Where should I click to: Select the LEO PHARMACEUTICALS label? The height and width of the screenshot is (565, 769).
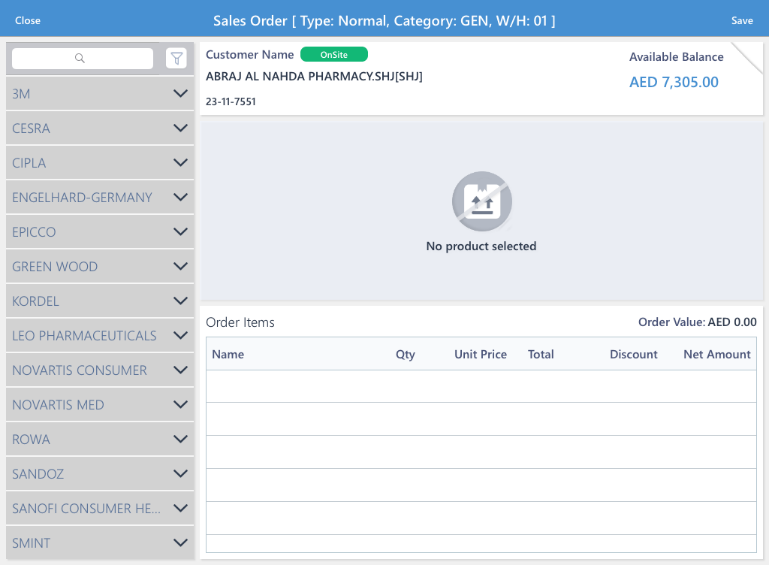84,336
